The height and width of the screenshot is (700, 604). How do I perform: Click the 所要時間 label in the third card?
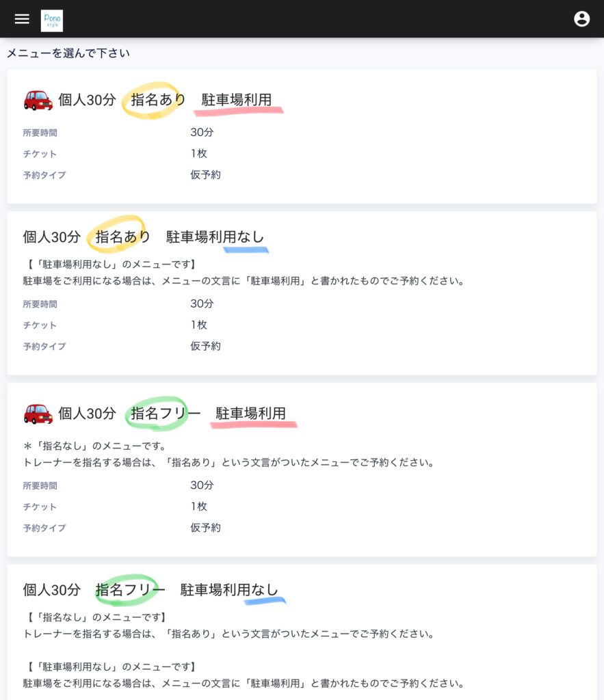40,485
